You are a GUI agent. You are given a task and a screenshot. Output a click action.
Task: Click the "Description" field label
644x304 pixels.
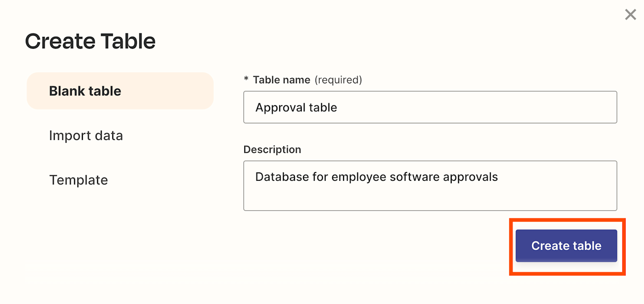click(272, 149)
